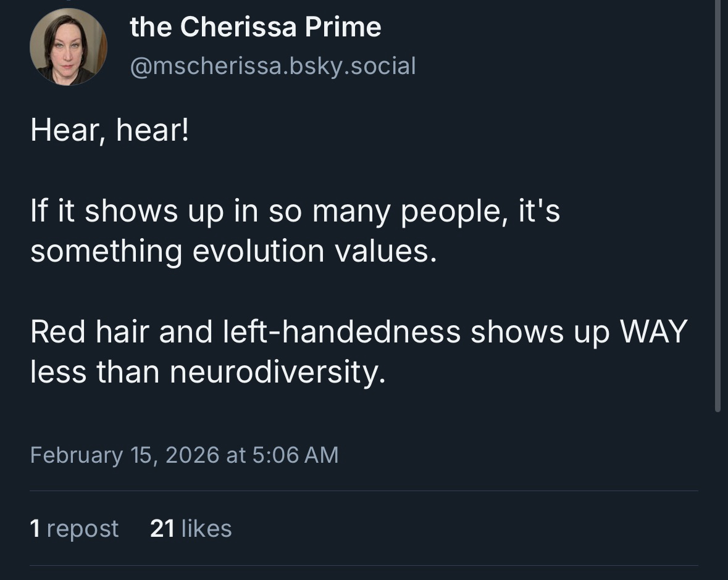Click the repost count number "1"
728x580 pixels.
click(35, 529)
